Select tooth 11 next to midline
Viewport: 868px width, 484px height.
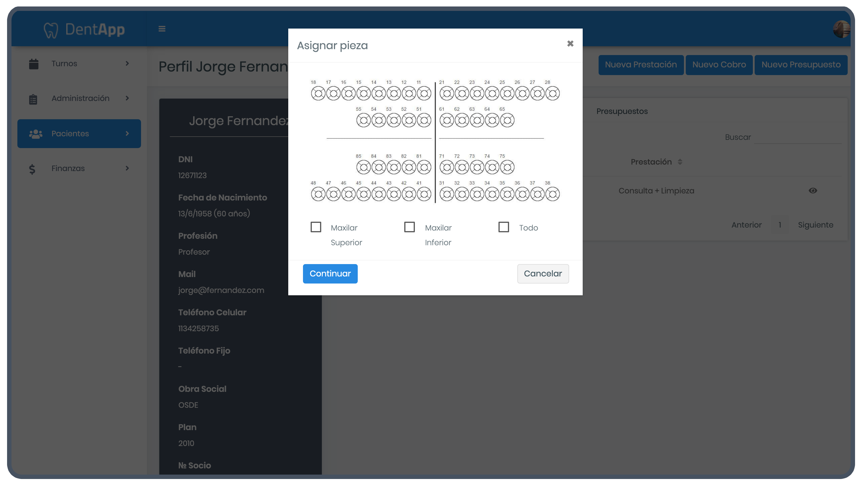pos(424,93)
